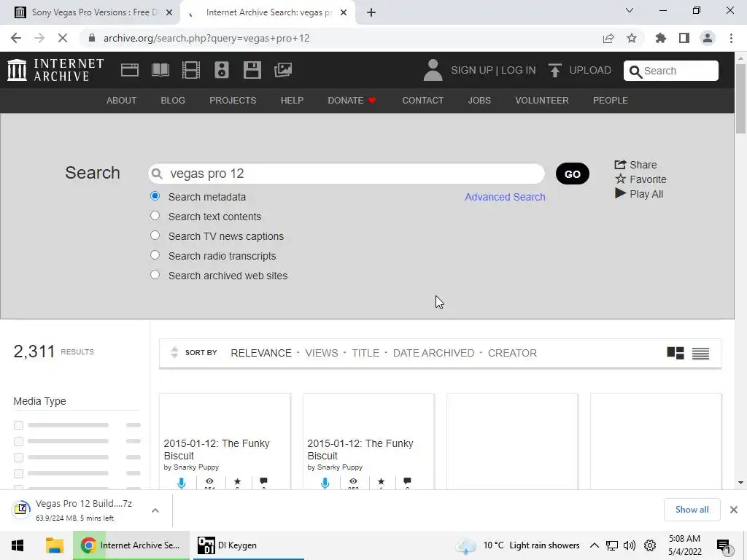Switch to list view

700,354
